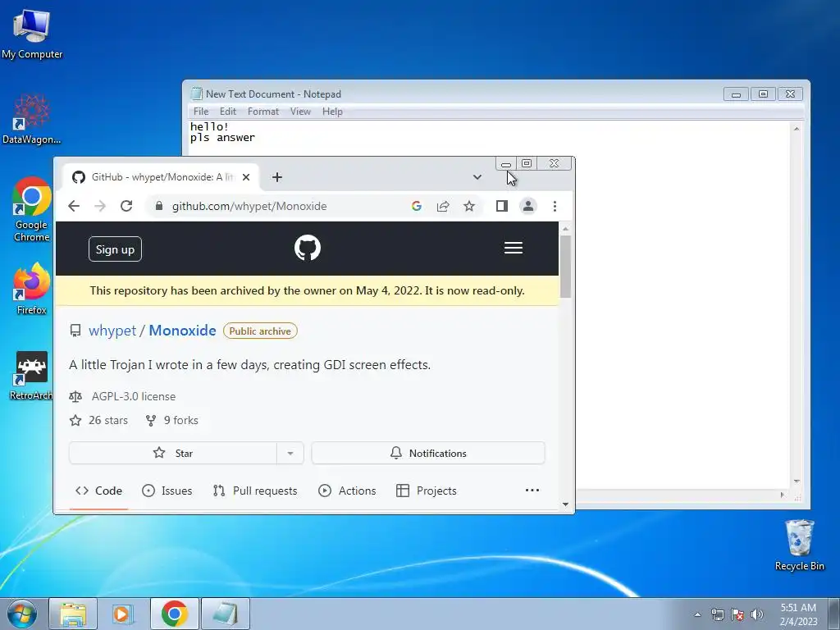
Task: Open Chrome profile avatar
Action: pyautogui.click(x=528, y=206)
